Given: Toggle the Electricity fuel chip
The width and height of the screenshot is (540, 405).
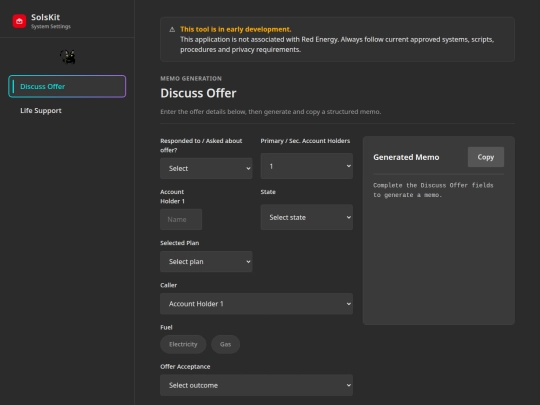Looking at the screenshot, I should tap(183, 344).
